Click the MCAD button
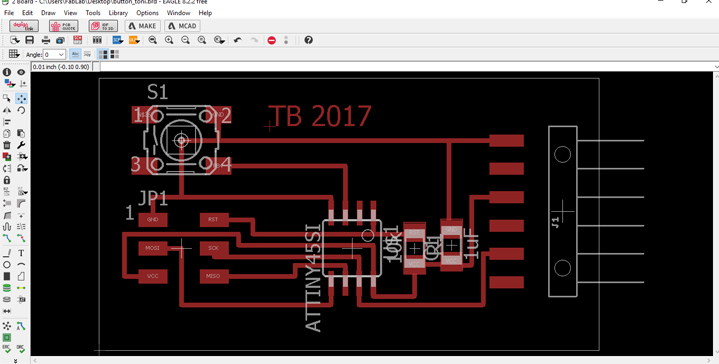Screen dimensions: 719x364 click(x=183, y=26)
